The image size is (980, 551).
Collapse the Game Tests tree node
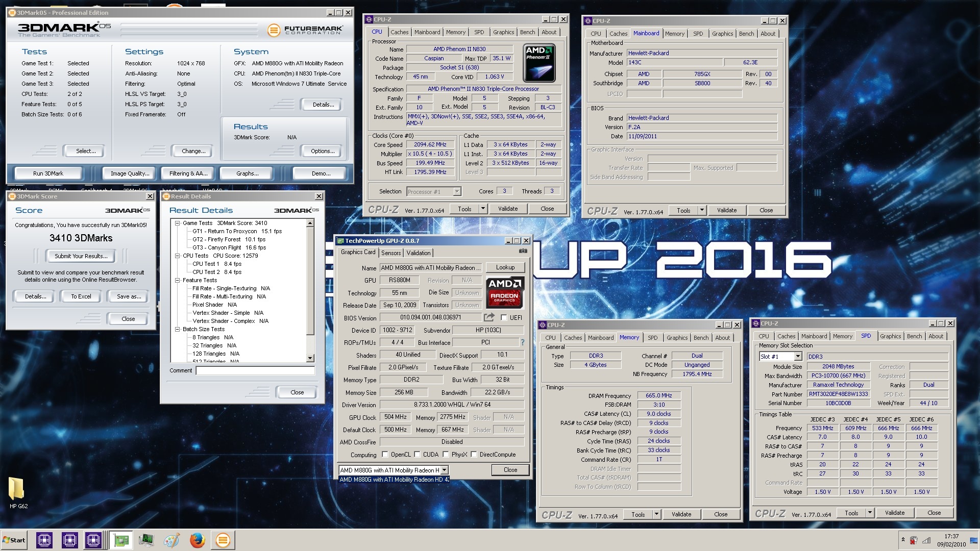pos(177,223)
